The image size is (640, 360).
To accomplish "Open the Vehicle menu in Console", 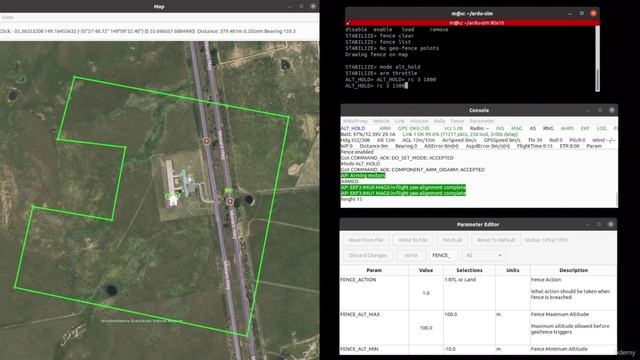I will [x=381, y=121].
